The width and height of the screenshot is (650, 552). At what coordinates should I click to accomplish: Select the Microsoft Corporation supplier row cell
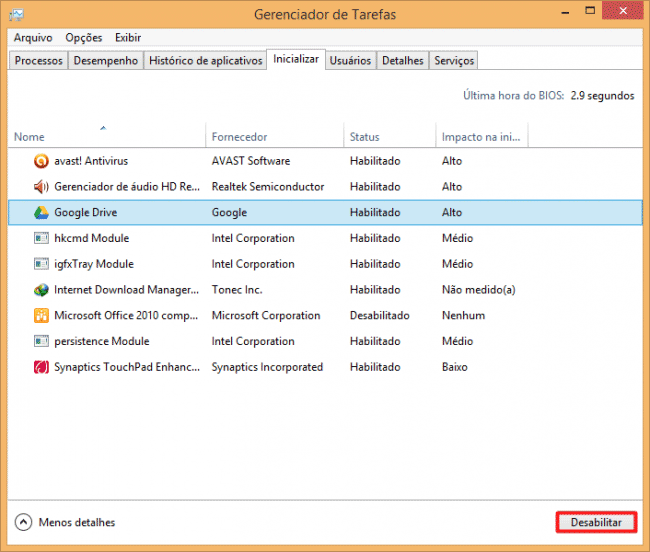click(266, 316)
